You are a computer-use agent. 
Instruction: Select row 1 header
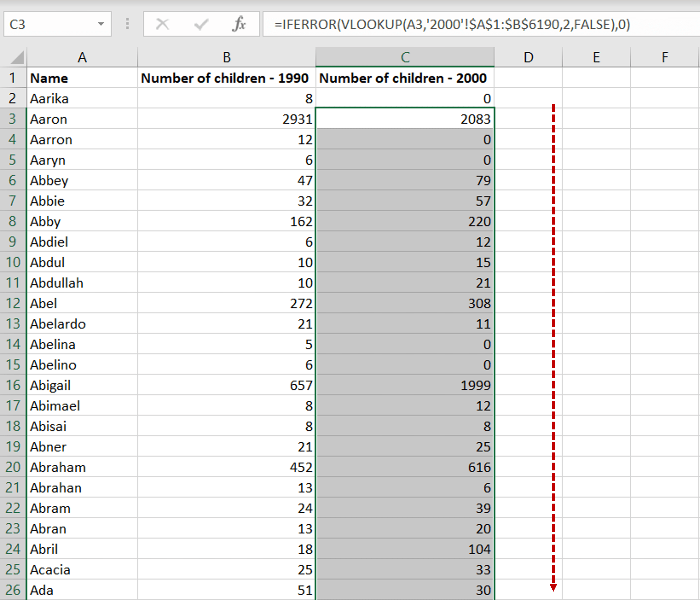point(13,78)
